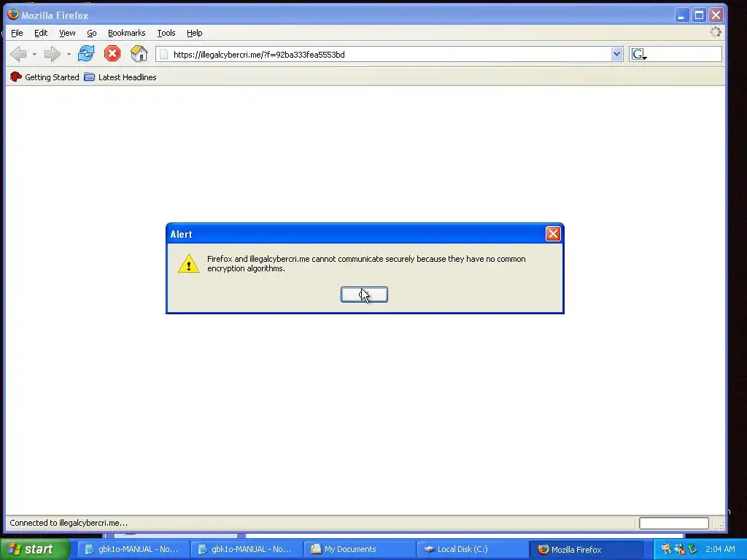This screenshot has width=747, height=560.
Task: Click the status bar progress meter
Action: point(673,524)
